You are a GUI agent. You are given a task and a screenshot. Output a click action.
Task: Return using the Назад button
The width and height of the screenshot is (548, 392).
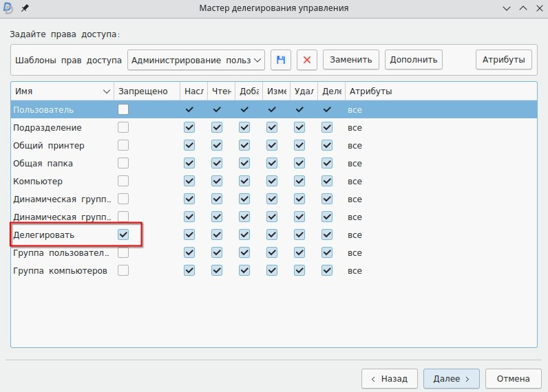tap(389, 378)
